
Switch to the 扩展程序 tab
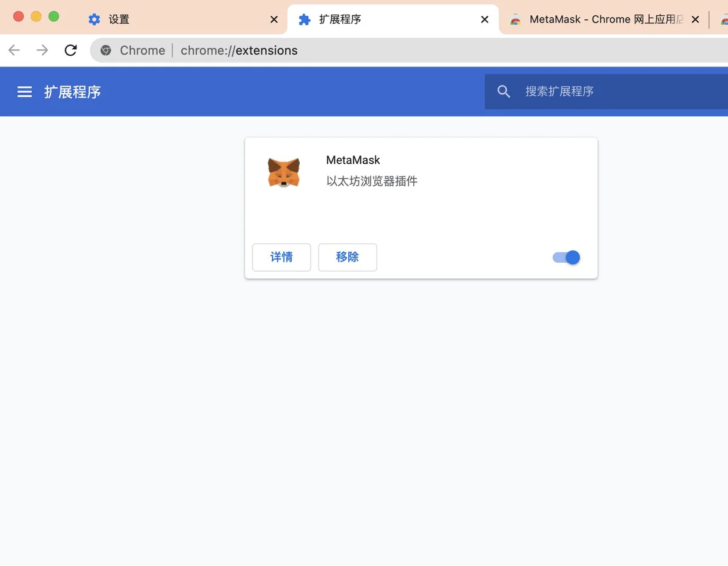393,19
